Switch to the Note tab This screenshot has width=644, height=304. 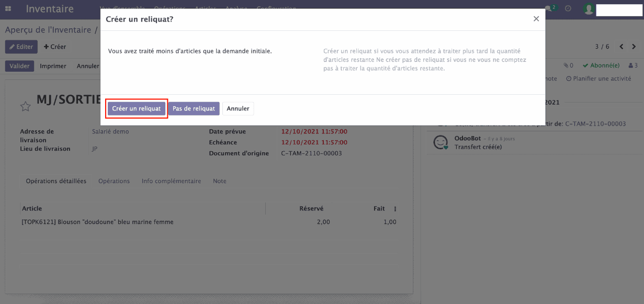point(219,181)
